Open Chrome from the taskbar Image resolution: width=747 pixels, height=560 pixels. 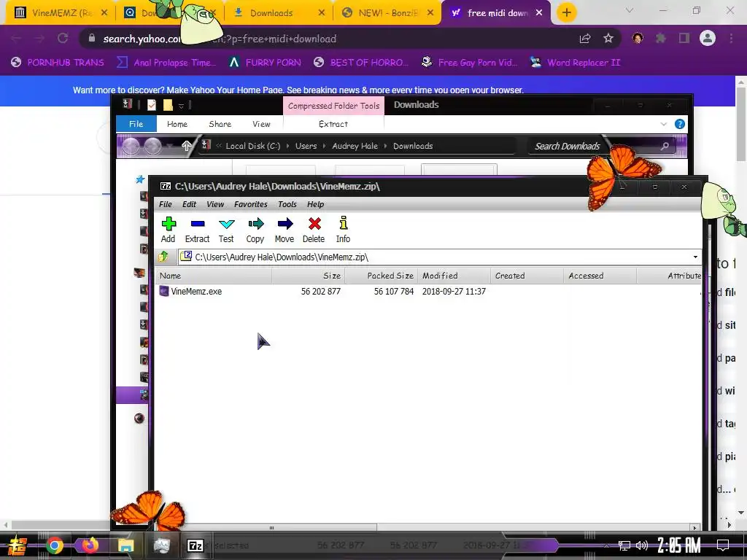[54, 545]
